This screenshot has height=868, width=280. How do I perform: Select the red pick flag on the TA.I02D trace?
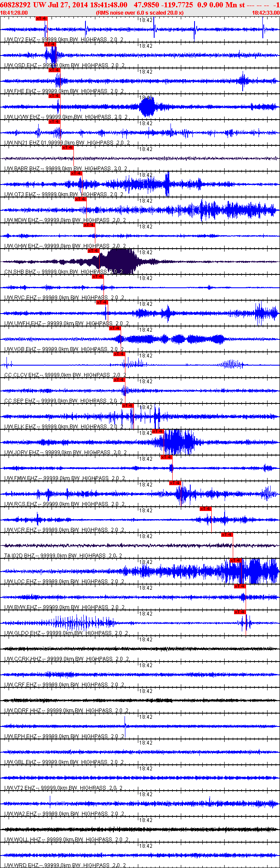[x=227, y=535]
